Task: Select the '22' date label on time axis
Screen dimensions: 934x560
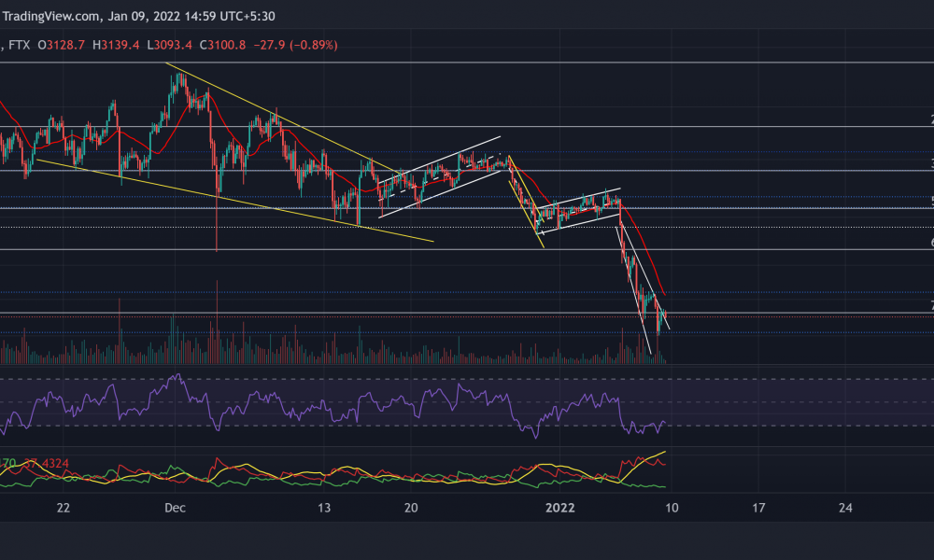Action: point(64,508)
